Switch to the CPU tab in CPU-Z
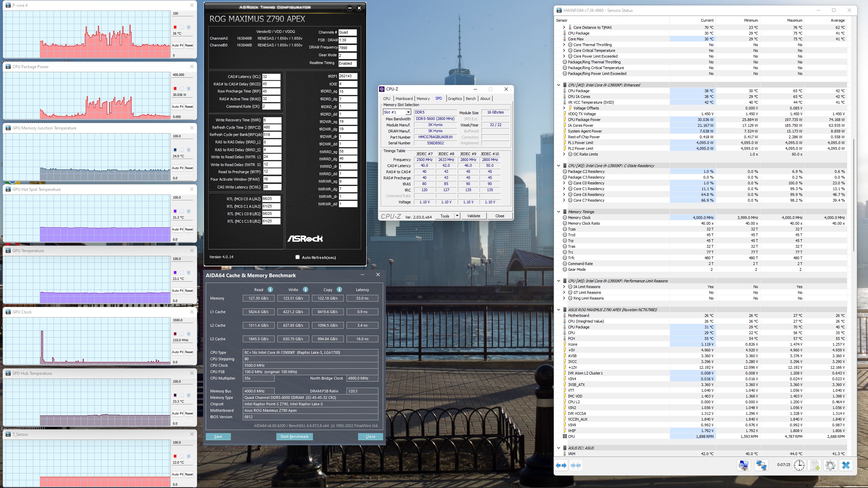Screen dimensions: 868x488 coord(387,99)
